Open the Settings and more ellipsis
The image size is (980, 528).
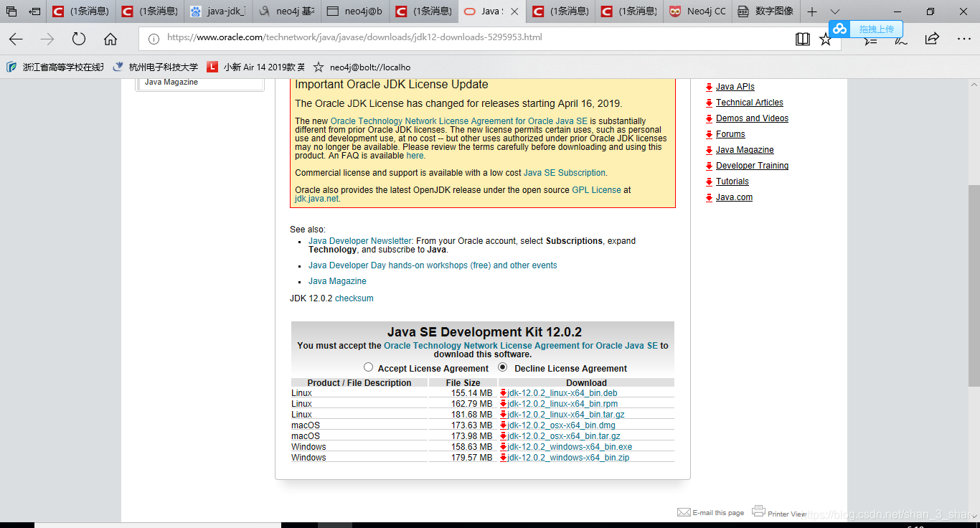tap(963, 39)
